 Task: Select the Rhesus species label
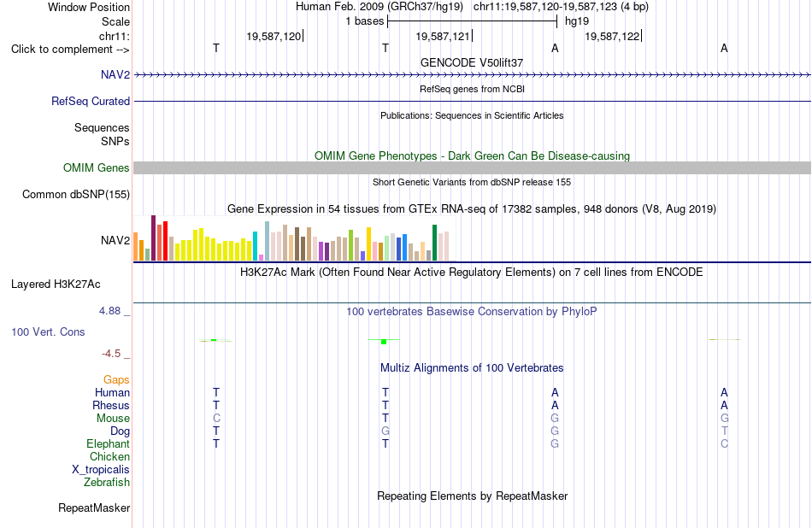pyautogui.click(x=111, y=405)
